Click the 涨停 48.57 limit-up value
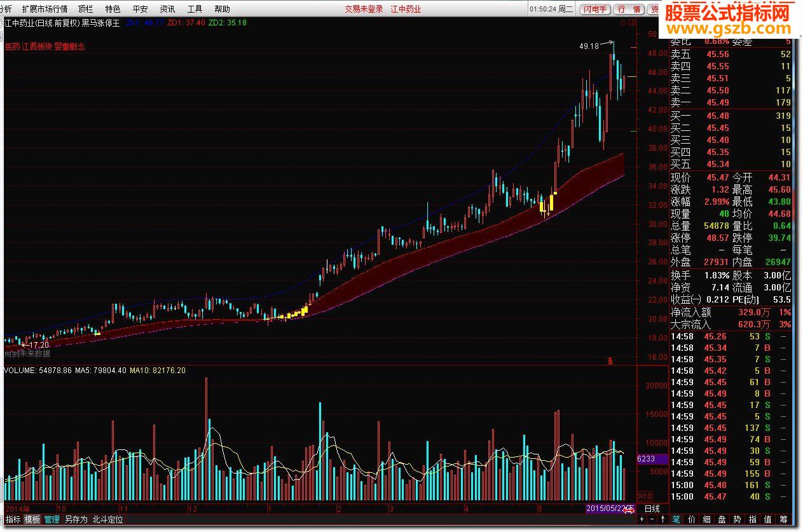Viewport: 803px width, 532px height. coord(718,238)
